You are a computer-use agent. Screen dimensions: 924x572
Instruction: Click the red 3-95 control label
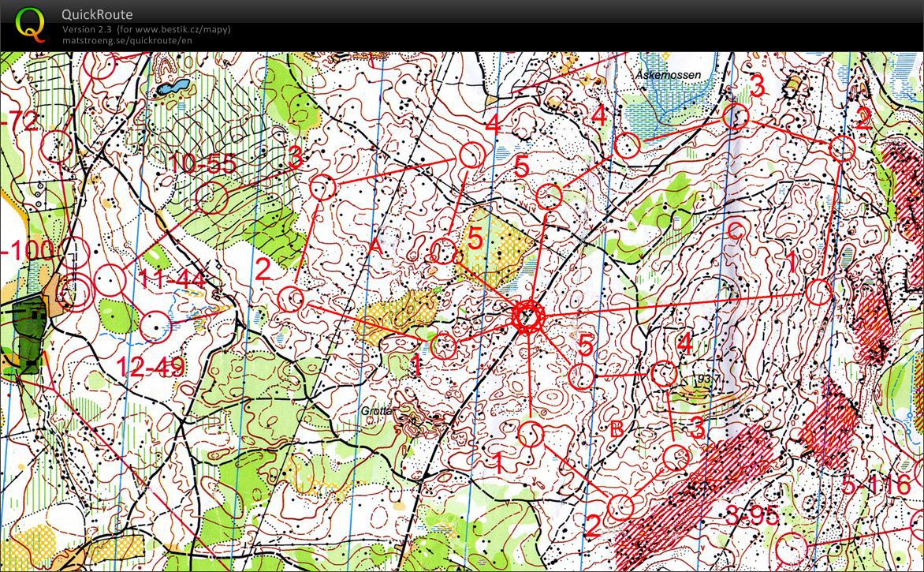click(x=752, y=516)
